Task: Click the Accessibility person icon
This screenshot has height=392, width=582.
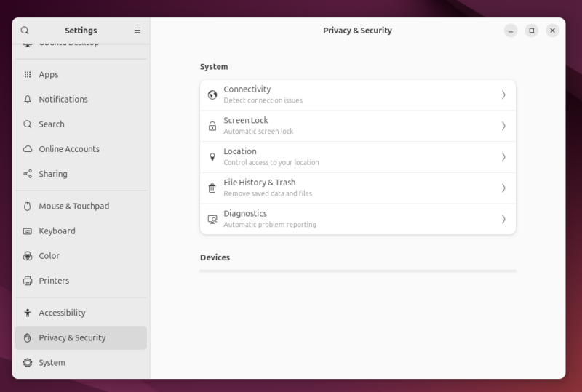Action: click(28, 313)
